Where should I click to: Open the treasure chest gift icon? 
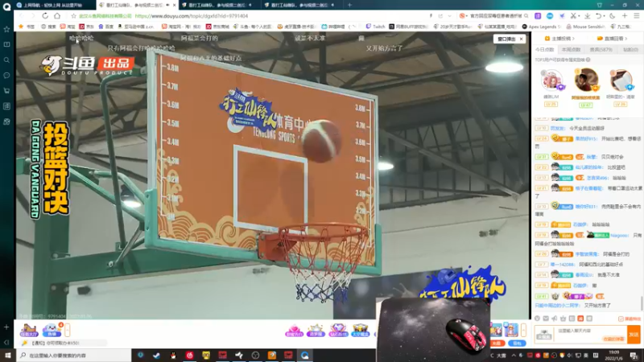tap(360, 331)
